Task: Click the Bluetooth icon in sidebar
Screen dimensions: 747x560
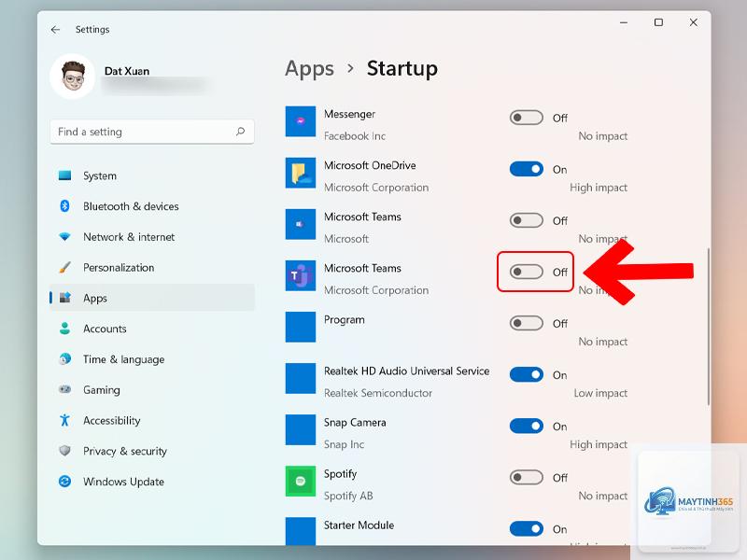Action: coord(64,206)
